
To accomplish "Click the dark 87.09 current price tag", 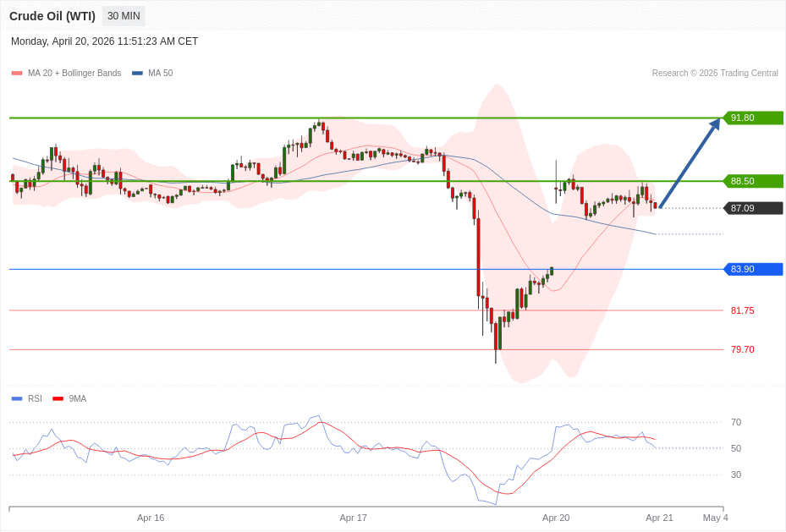I will click(753, 208).
